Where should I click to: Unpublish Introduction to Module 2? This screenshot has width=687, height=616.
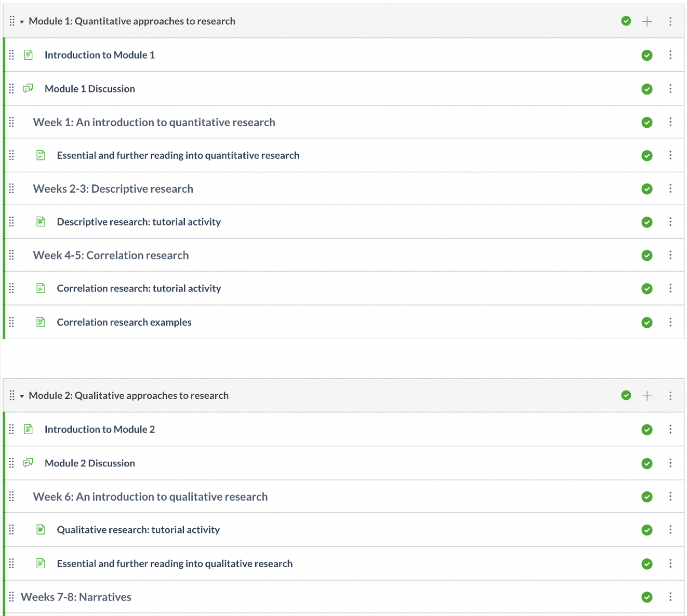pos(647,430)
